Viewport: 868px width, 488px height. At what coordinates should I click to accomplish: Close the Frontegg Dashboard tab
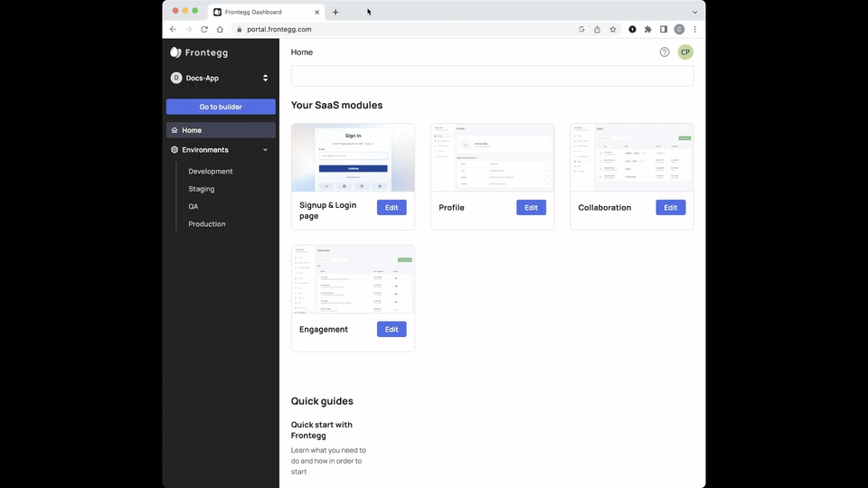click(316, 12)
